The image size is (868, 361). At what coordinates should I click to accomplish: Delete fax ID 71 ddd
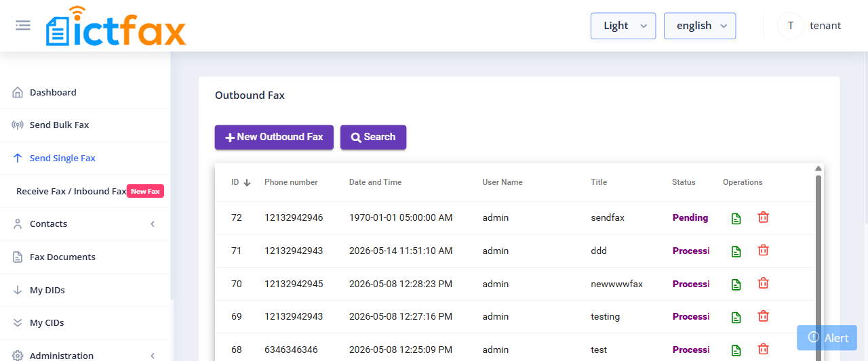pyautogui.click(x=764, y=251)
